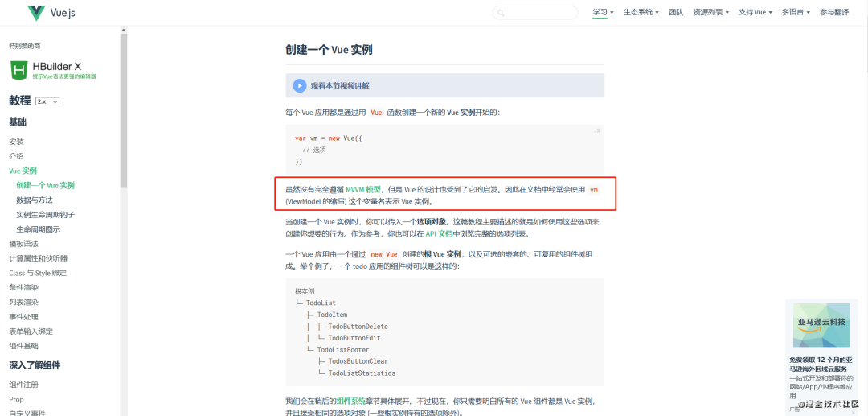Open the 生态系统 dropdown menu
868x416 pixels.
click(x=641, y=12)
